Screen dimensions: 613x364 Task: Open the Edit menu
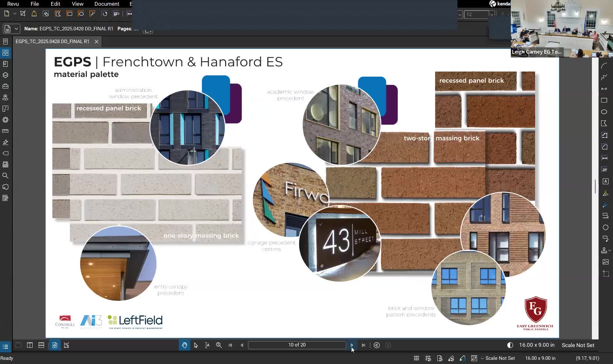pyautogui.click(x=56, y=4)
